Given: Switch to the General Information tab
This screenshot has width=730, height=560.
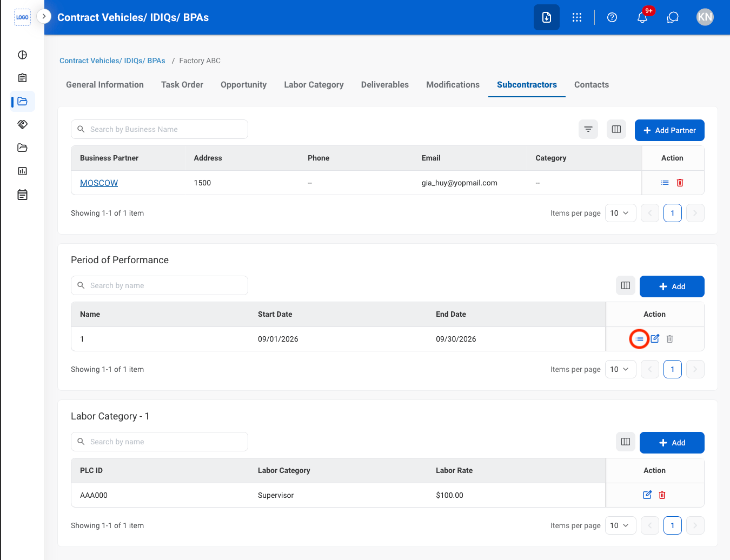Looking at the screenshot, I should pyautogui.click(x=105, y=85).
